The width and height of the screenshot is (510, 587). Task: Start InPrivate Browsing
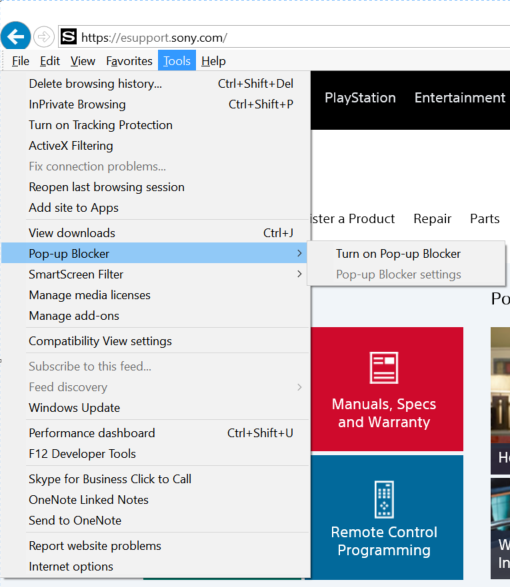pos(155,104)
